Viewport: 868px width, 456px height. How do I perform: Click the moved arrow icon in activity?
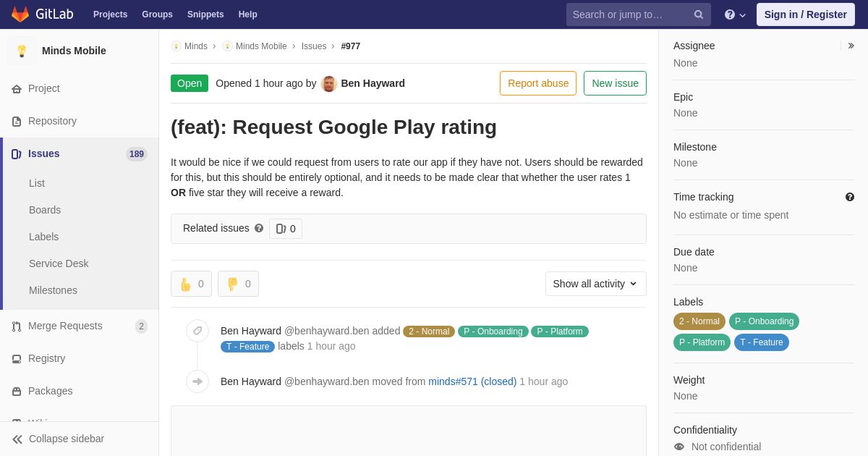(x=197, y=381)
